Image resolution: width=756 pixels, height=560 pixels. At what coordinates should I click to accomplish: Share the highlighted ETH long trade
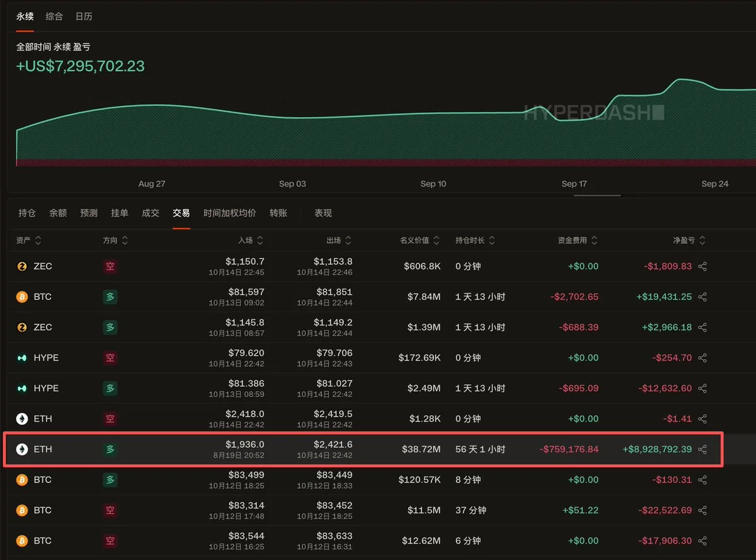tap(702, 449)
